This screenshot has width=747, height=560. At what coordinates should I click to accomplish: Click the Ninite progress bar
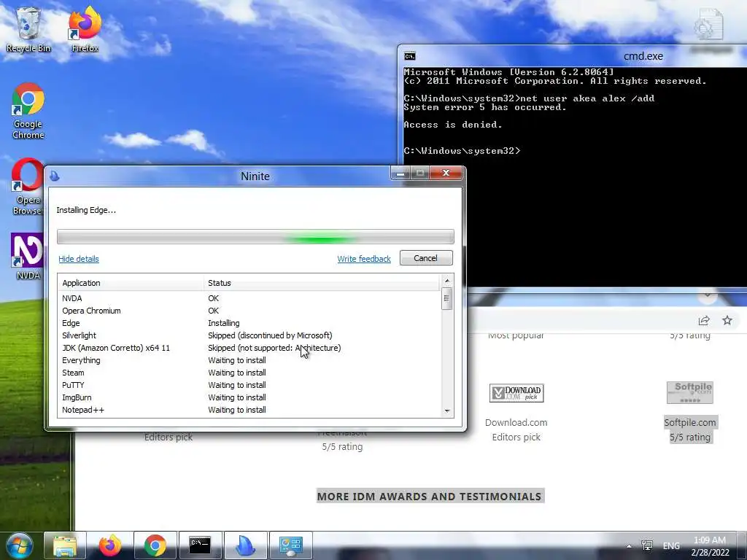pyautogui.click(x=255, y=237)
